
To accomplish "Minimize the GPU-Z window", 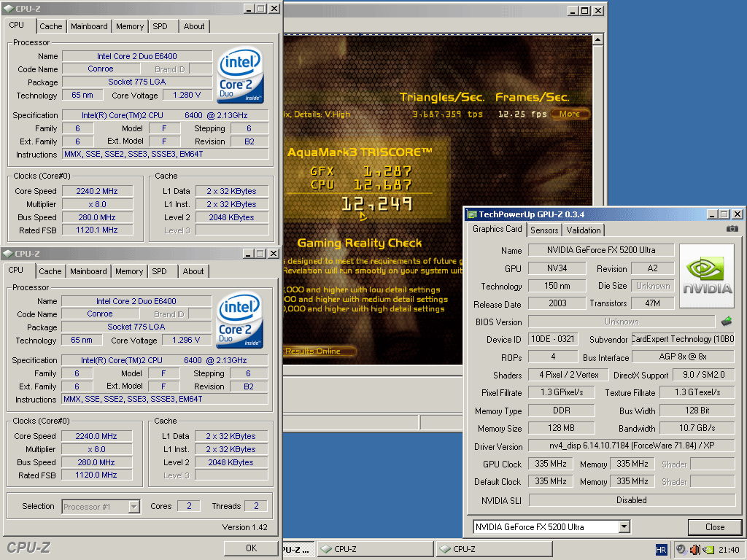I will point(712,214).
